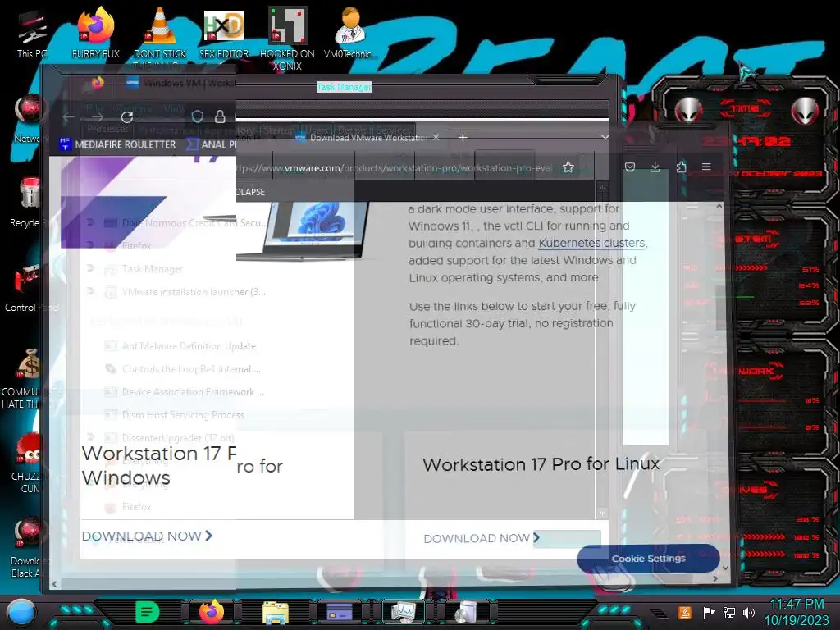Switch to Firefox from the taskbar

tap(212, 612)
